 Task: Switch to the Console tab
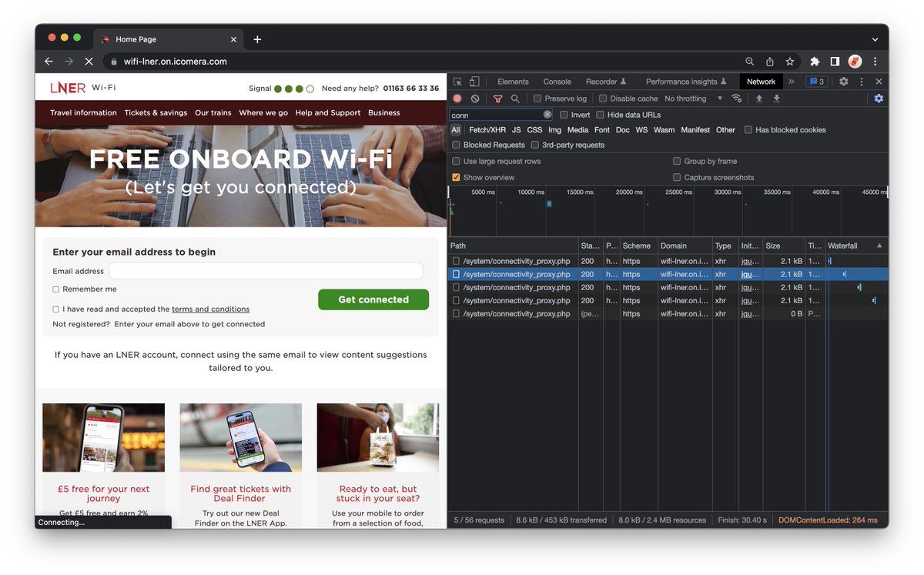tap(557, 82)
